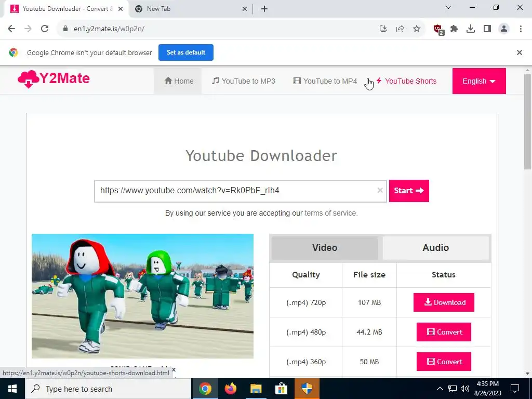
Task: Reload the current page
Action: [x=45, y=29]
